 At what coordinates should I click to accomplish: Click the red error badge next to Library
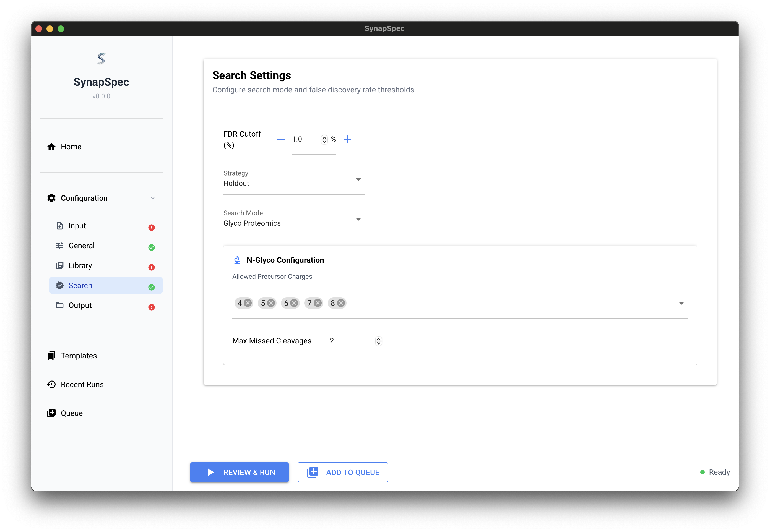tap(151, 267)
